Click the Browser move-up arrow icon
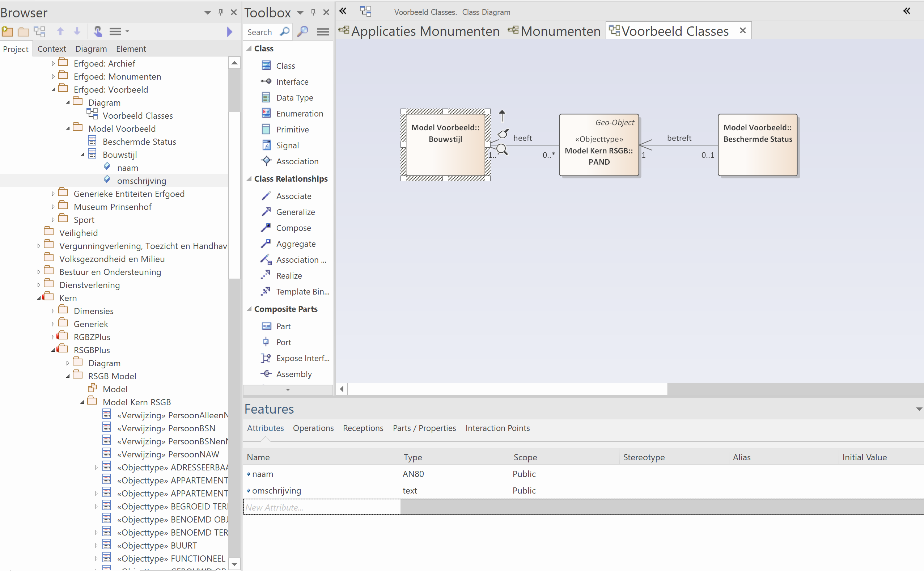The image size is (924, 571). tap(60, 31)
